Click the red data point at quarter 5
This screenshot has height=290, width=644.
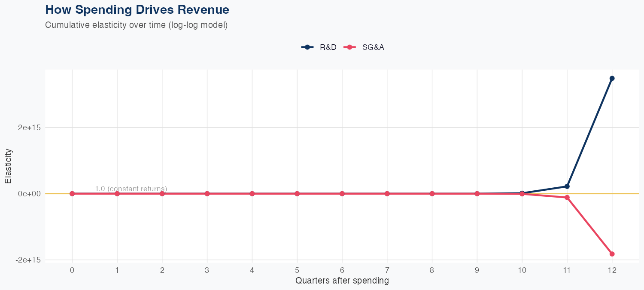click(297, 194)
